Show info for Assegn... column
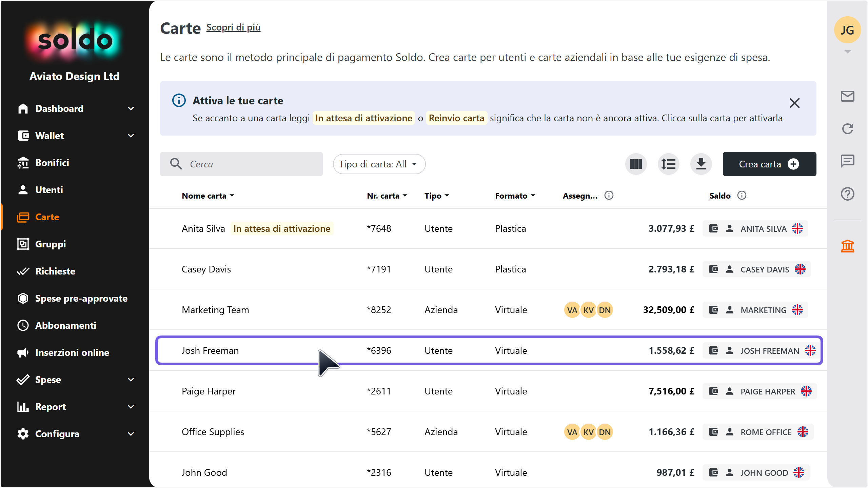Image resolution: width=868 pixels, height=488 pixels. click(609, 196)
